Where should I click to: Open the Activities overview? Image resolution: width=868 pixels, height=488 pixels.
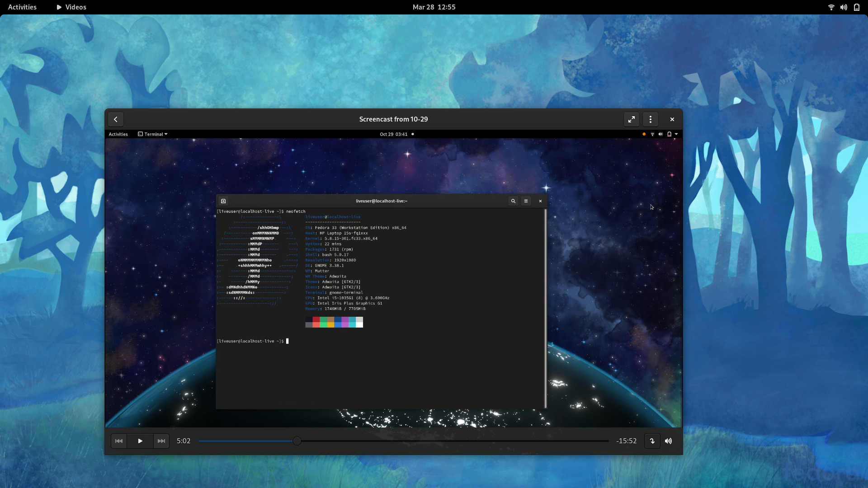click(x=22, y=7)
